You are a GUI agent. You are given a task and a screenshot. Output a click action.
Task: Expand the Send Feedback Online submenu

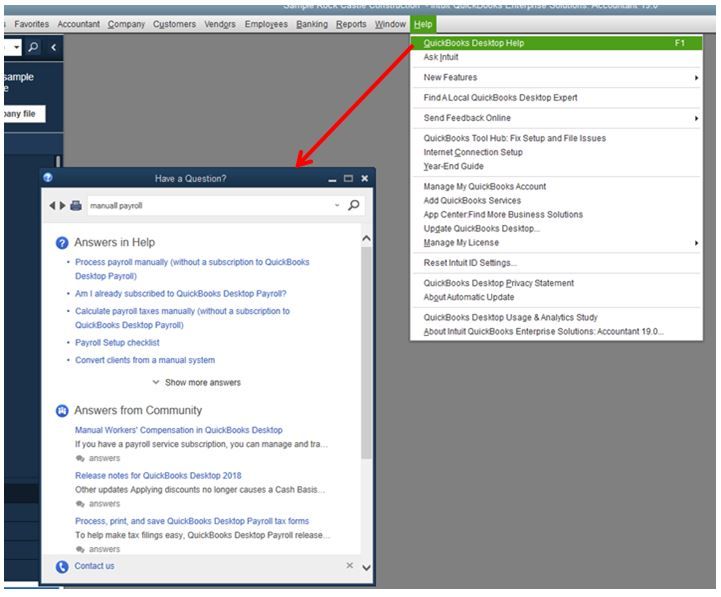click(556, 118)
